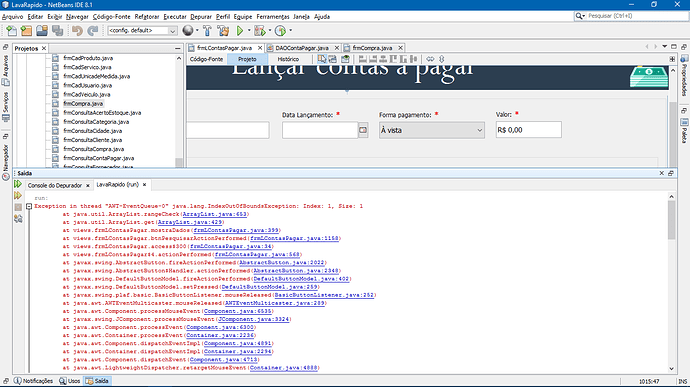This screenshot has height=387, width=690.
Task: Click the Undo arrow icon
Action: click(77, 31)
